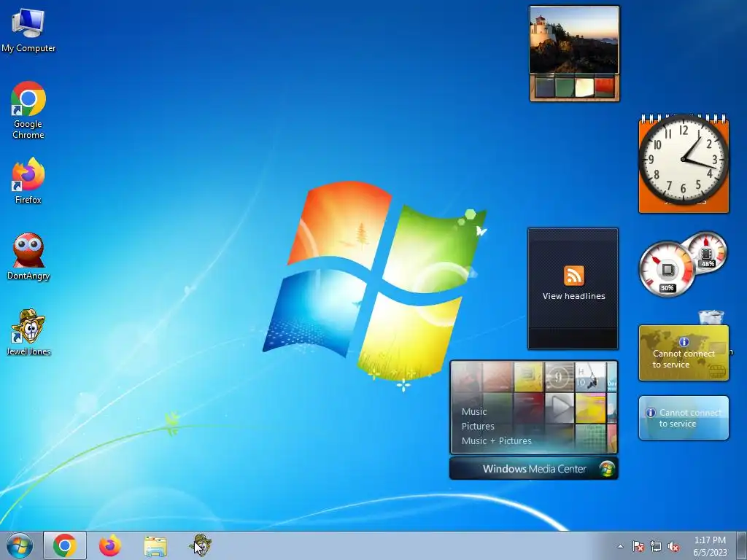Viewport: 747px width, 560px height.
Task: Select Pictures in Media Center gadget
Action: pyautogui.click(x=478, y=426)
